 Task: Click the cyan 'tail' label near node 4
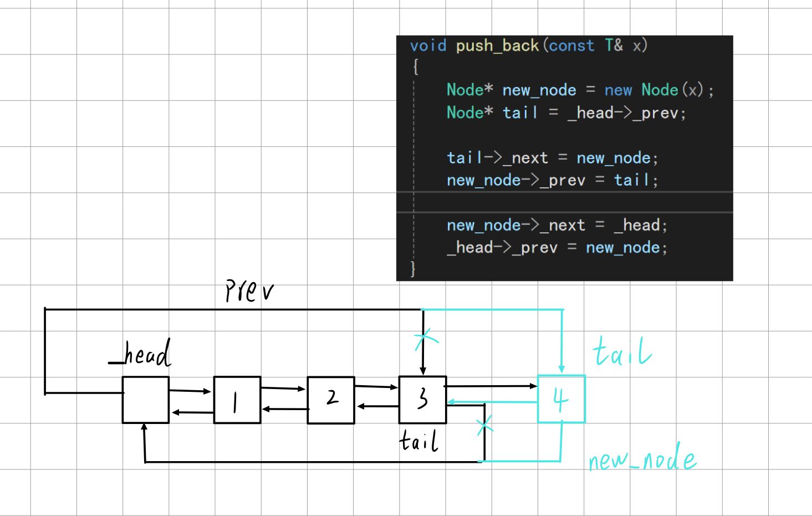[622, 352]
